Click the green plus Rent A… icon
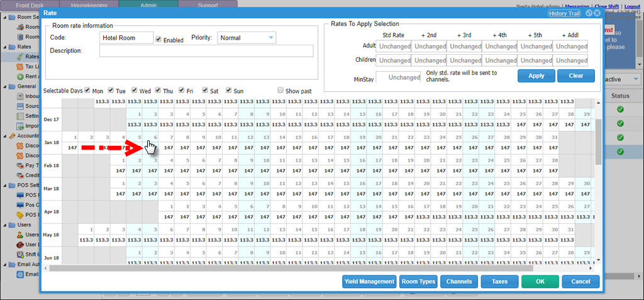The image size is (644, 300). click(x=19, y=77)
